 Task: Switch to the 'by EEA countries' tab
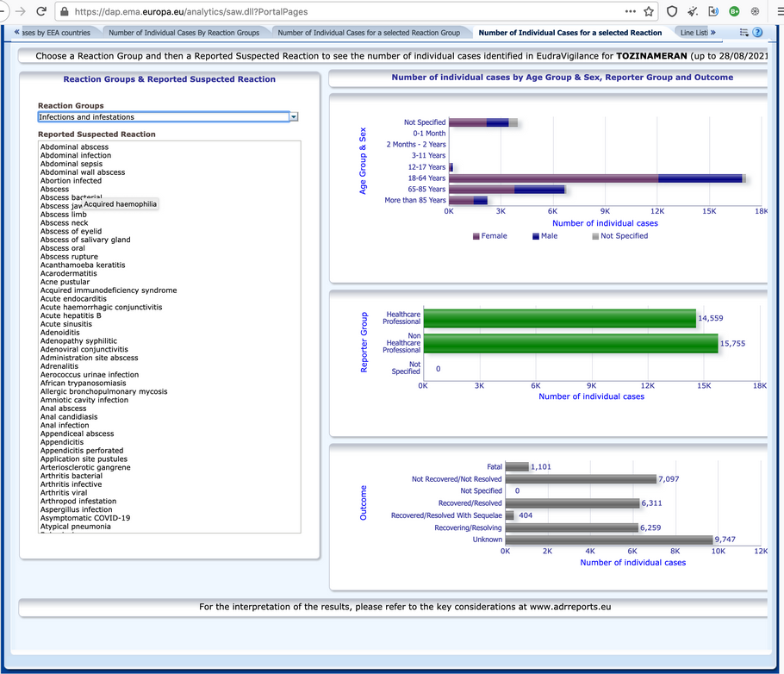click(56, 33)
